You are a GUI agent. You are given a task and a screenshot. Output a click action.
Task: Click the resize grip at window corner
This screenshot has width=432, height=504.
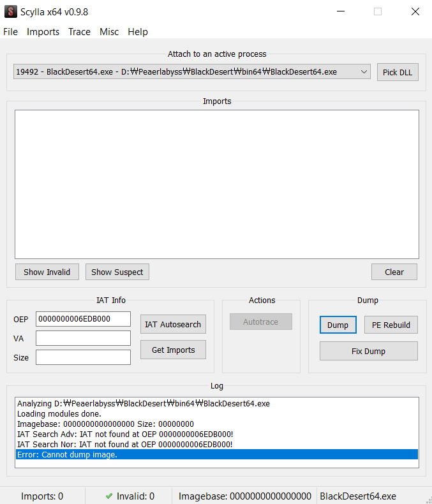pyautogui.click(x=429, y=500)
